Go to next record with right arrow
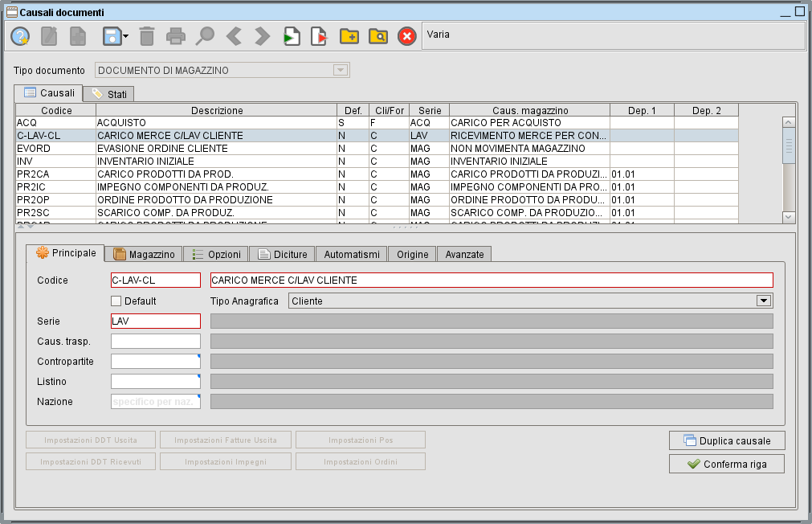Screen dimensions: 812x524 (x=263, y=36)
